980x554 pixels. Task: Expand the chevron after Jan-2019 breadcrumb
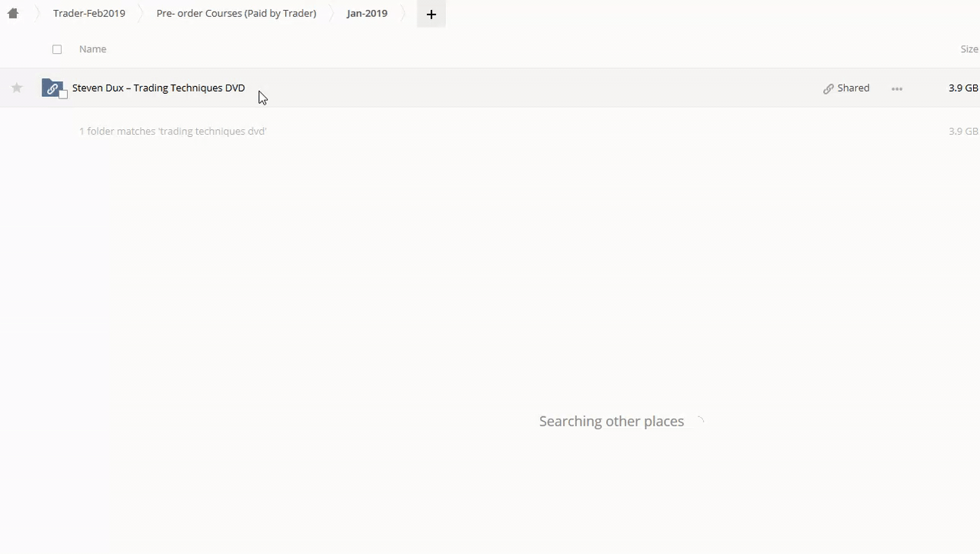click(x=404, y=14)
